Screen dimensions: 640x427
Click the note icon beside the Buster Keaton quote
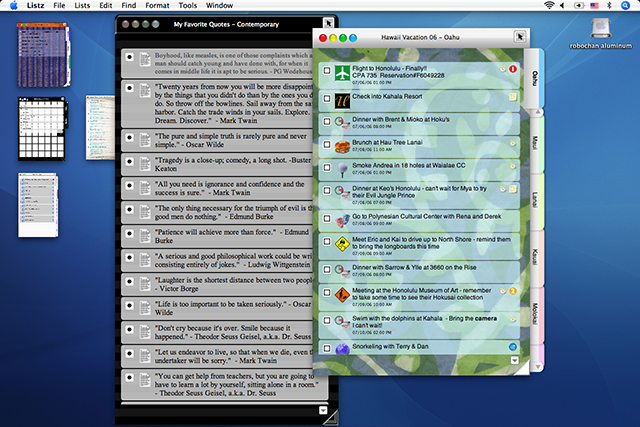pyautogui.click(x=145, y=163)
